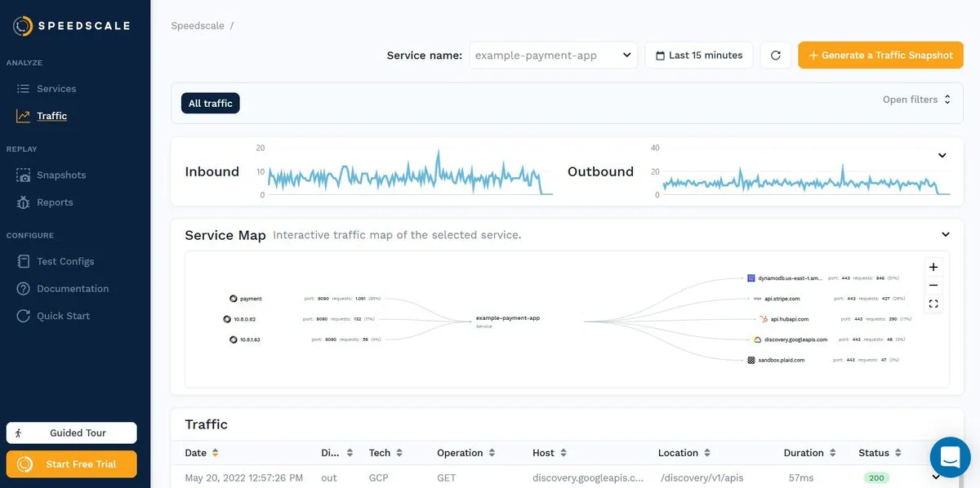Collapse the Inbound Outbound charts panel
Image resolution: width=980 pixels, height=488 pixels.
(942, 155)
